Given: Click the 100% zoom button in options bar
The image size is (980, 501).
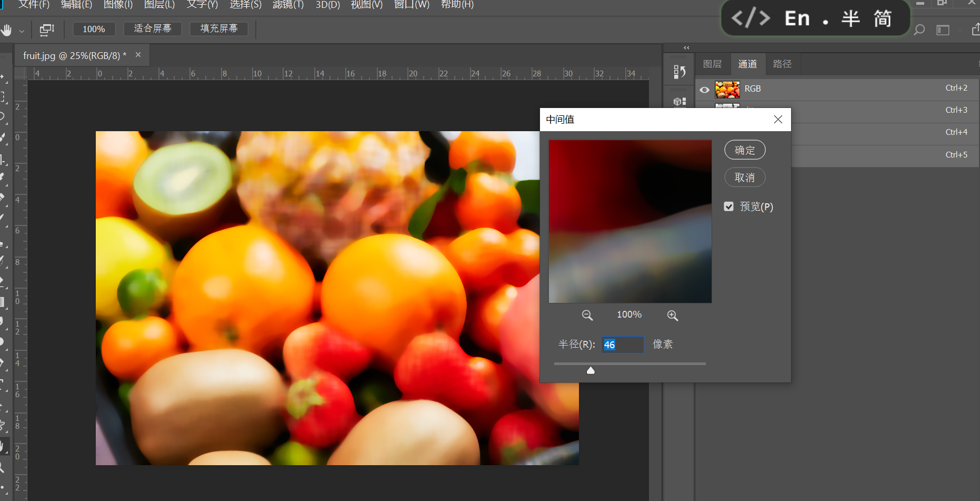Looking at the screenshot, I should tap(94, 29).
